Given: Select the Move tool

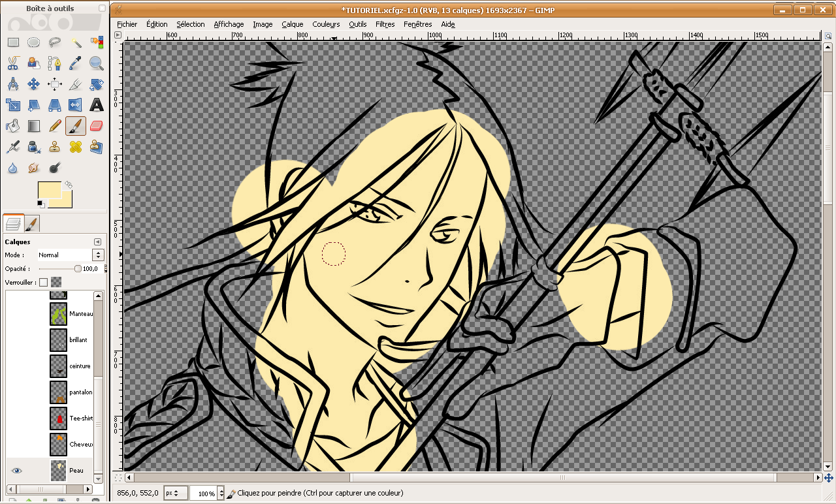Looking at the screenshot, I should coord(34,84).
